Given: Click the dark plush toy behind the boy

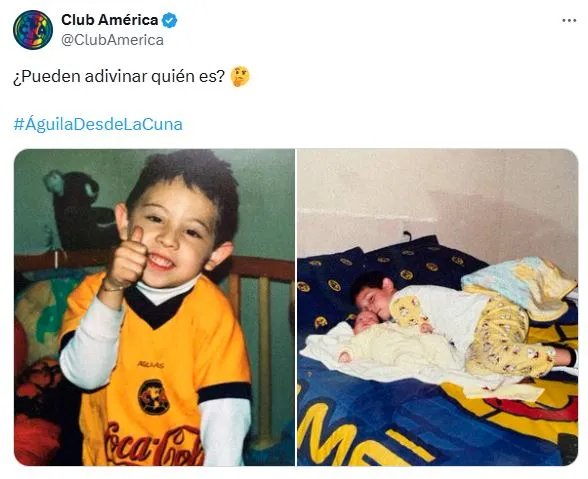Looking at the screenshot, I should 81,210.
